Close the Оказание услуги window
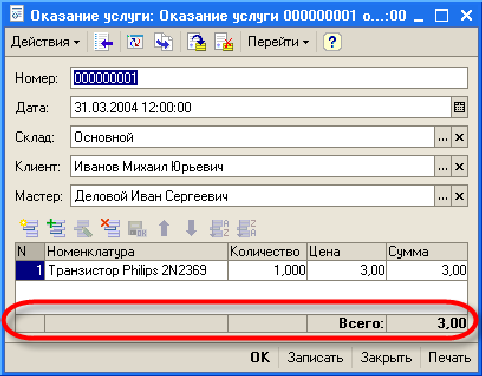482x376 pixels. click(466, 16)
